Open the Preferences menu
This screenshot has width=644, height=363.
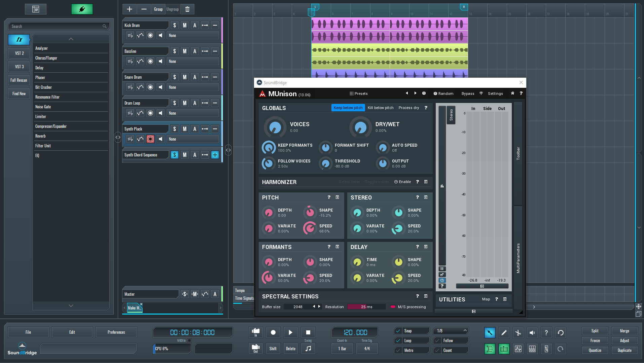click(116, 332)
